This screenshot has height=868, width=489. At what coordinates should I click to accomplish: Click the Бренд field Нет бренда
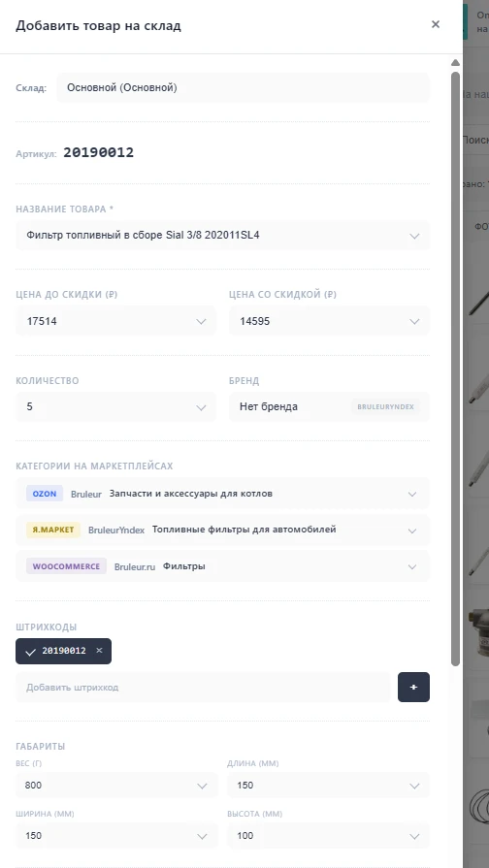pyautogui.click(x=330, y=407)
